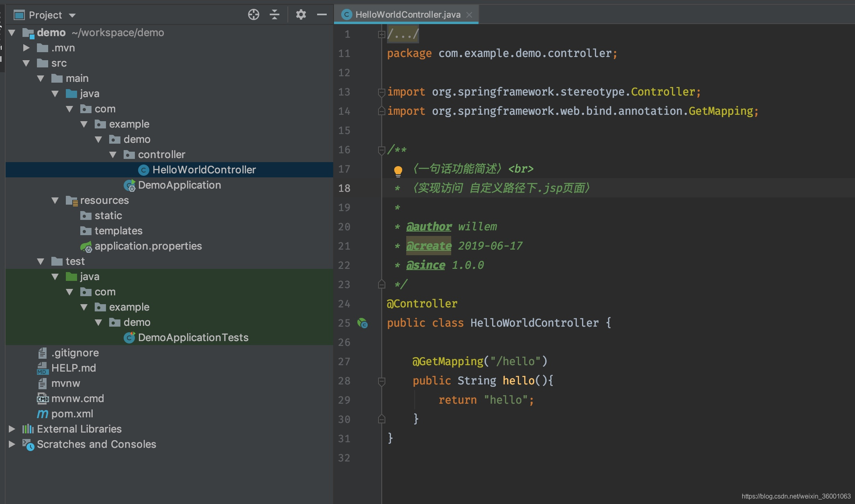Click the DemoApplicationTests class icon
855x504 pixels.
pyautogui.click(x=129, y=338)
